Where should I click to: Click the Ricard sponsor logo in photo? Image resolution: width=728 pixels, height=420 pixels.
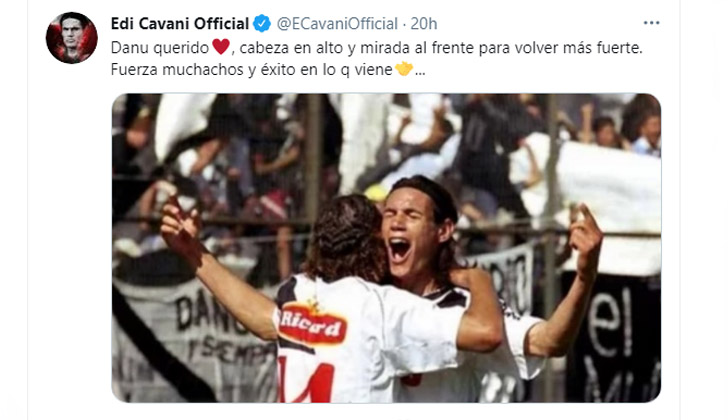[x=312, y=324]
